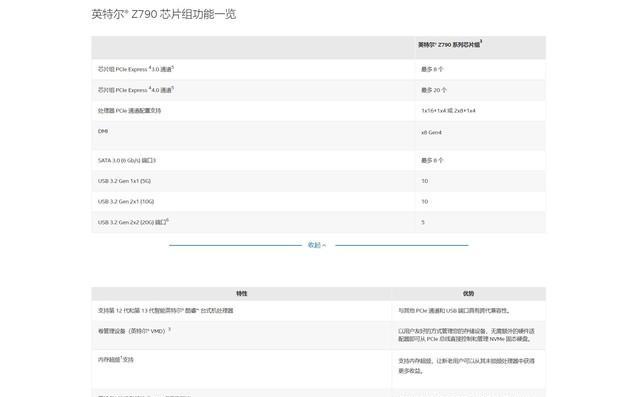The height and width of the screenshot is (397, 640).
Task: Select the 芯片组 PCIe Express 4.0 通道 row label
Action: click(136, 90)
